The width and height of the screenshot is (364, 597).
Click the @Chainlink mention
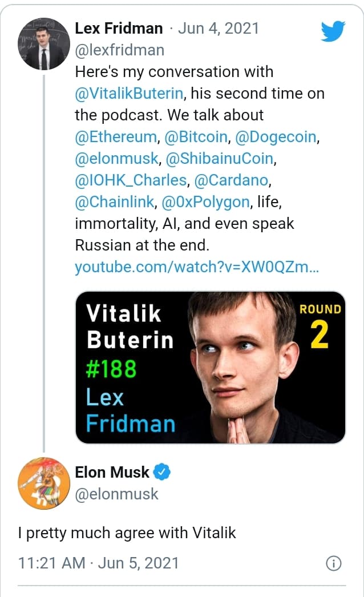click(x=115, y=202)
